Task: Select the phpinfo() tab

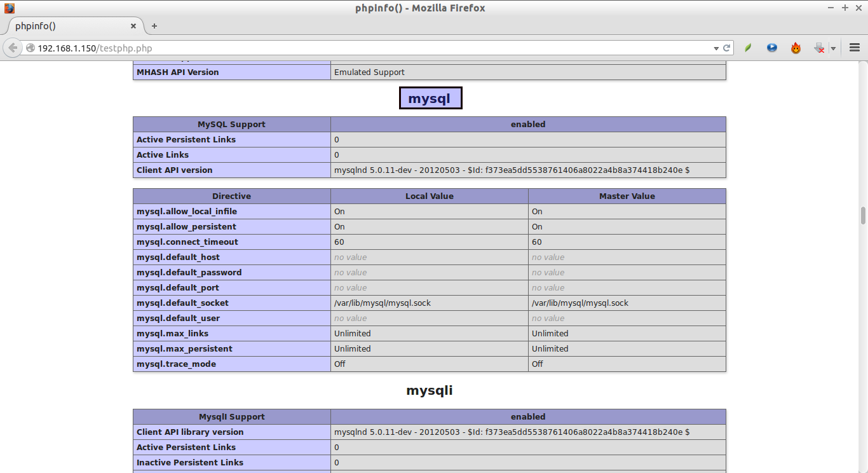Action: click(74, 26)
